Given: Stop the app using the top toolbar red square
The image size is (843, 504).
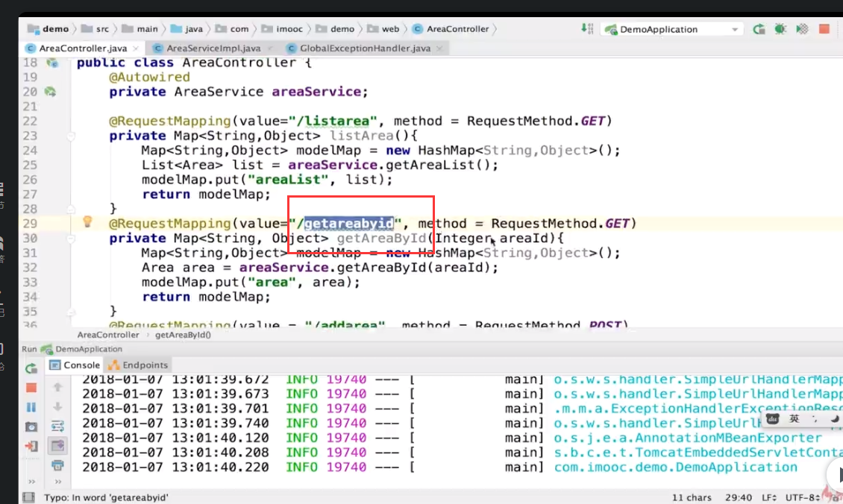Looking at the screenshot, I should (x=824, y=28).
